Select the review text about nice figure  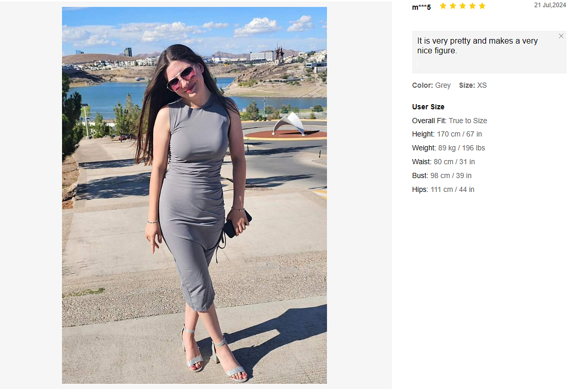[477, 46]
